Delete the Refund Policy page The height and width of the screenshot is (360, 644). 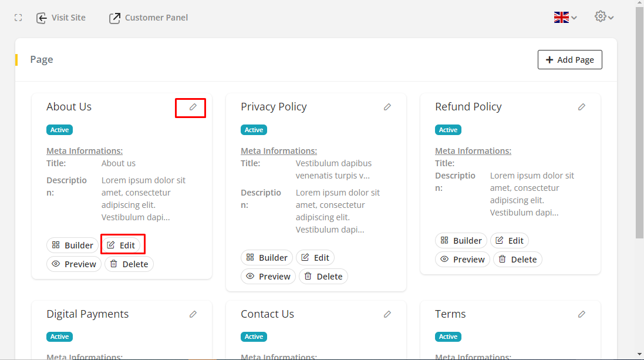pos(517,259)
